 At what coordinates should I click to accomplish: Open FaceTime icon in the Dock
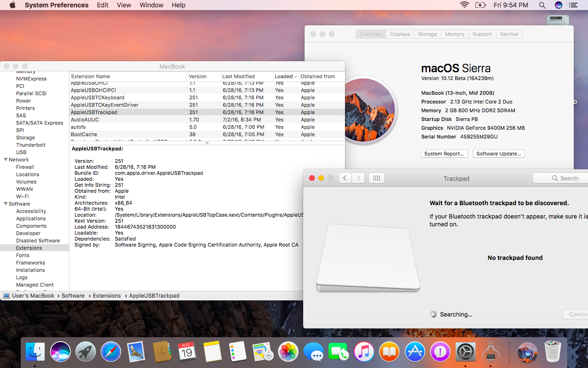point(339,352)
